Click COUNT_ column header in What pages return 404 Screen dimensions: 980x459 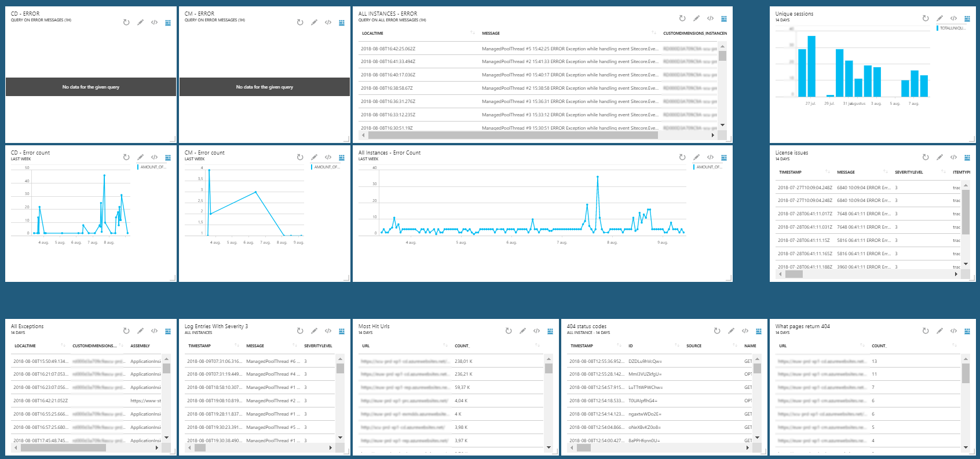(879, 346)
